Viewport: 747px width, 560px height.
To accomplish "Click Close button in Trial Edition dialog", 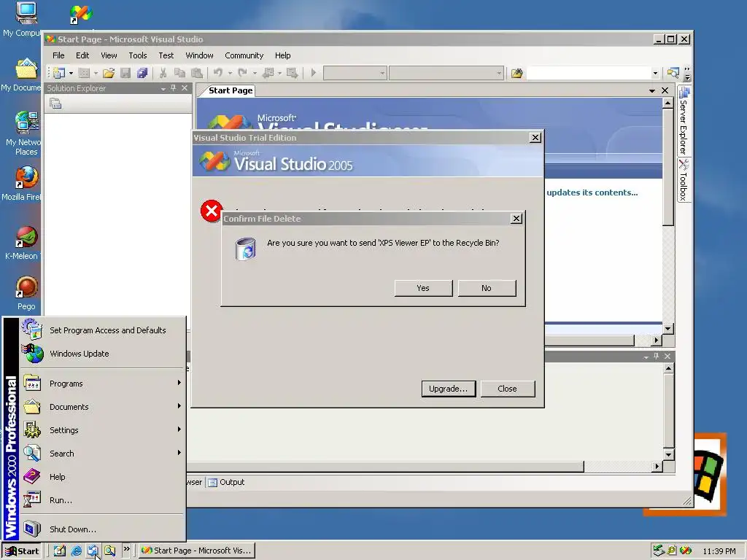I will point(508,389).
